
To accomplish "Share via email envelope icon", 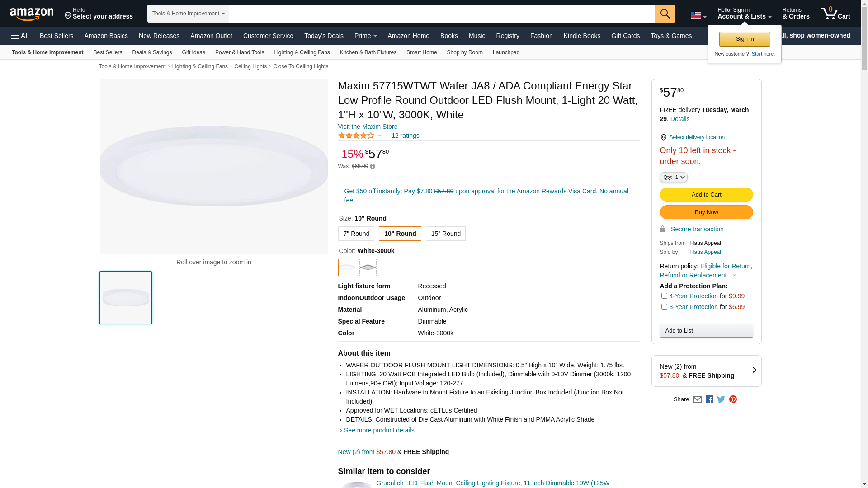I will click(x=697, y=399).
